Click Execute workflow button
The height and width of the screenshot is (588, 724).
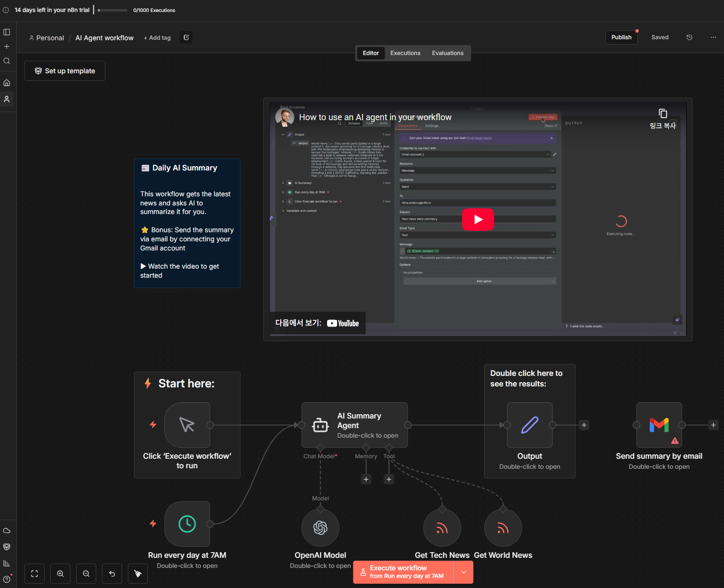(404, 572)
